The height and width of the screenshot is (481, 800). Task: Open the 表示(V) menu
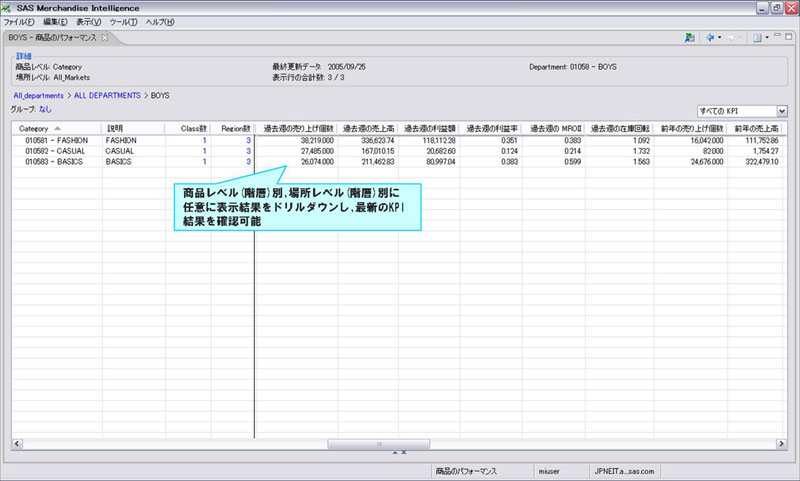pyautogui.click(x=88, y=22)
